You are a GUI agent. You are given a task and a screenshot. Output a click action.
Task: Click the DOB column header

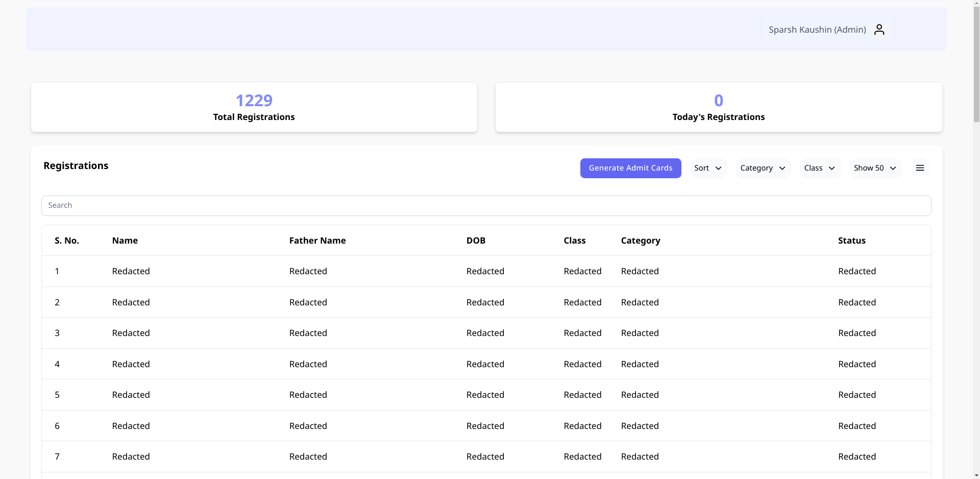(476, 241)
